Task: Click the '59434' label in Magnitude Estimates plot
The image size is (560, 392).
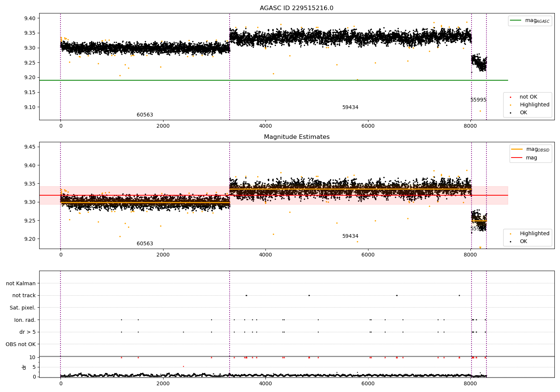Action: click(350, 236)
